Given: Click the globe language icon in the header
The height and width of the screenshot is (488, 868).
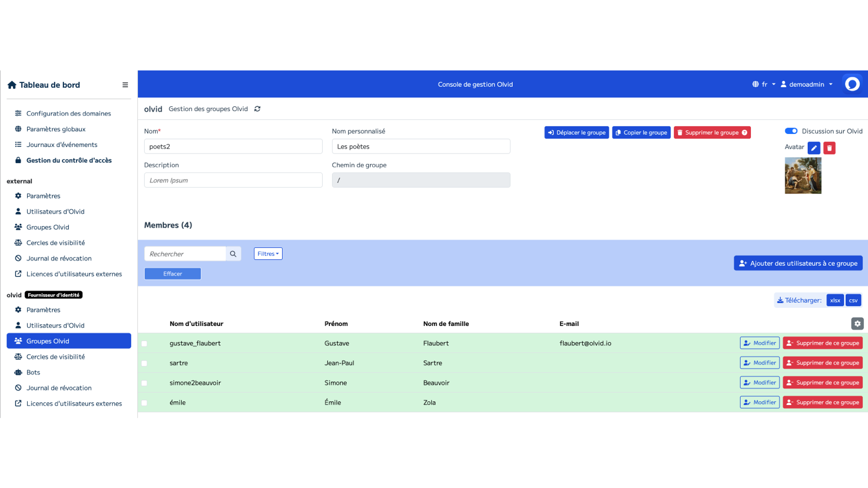Looking at the screenshot, I should click(756, 84).
